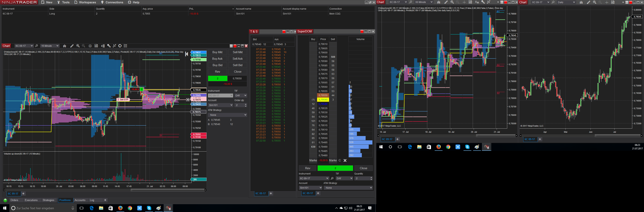Search instrument in the Daily chart toolbar

pyautogui.click(x=553, y=2)
